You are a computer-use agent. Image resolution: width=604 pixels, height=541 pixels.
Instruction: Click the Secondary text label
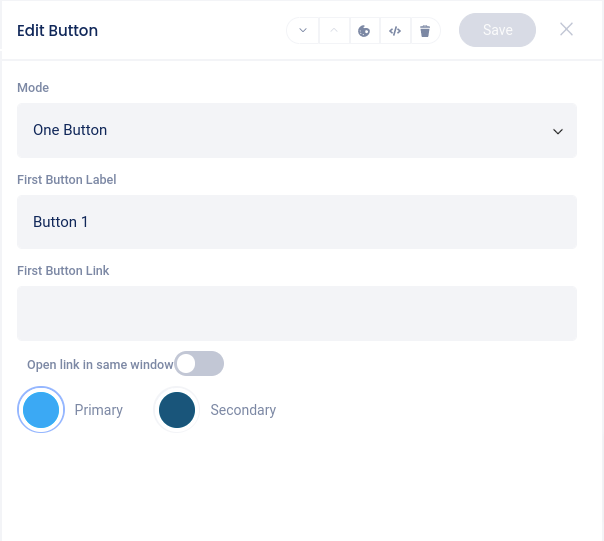coord(243,410)
